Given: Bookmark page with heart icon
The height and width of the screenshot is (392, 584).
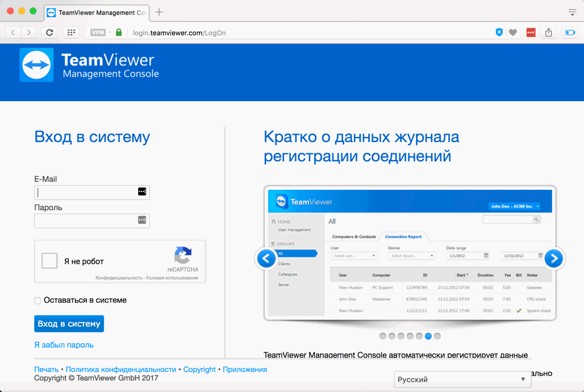Looking at the screenshot, I should [x=513, y=33].
